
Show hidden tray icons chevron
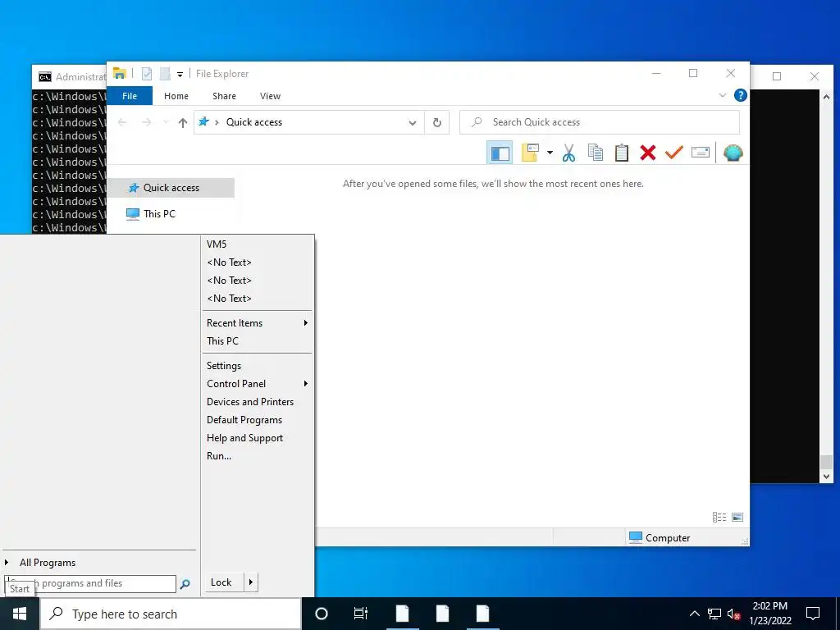[694, 614]
